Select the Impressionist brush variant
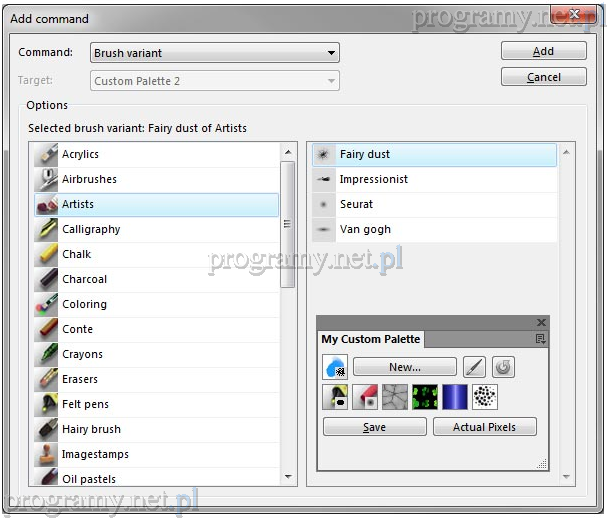The image size is (608, 518). tap(373, 179)
